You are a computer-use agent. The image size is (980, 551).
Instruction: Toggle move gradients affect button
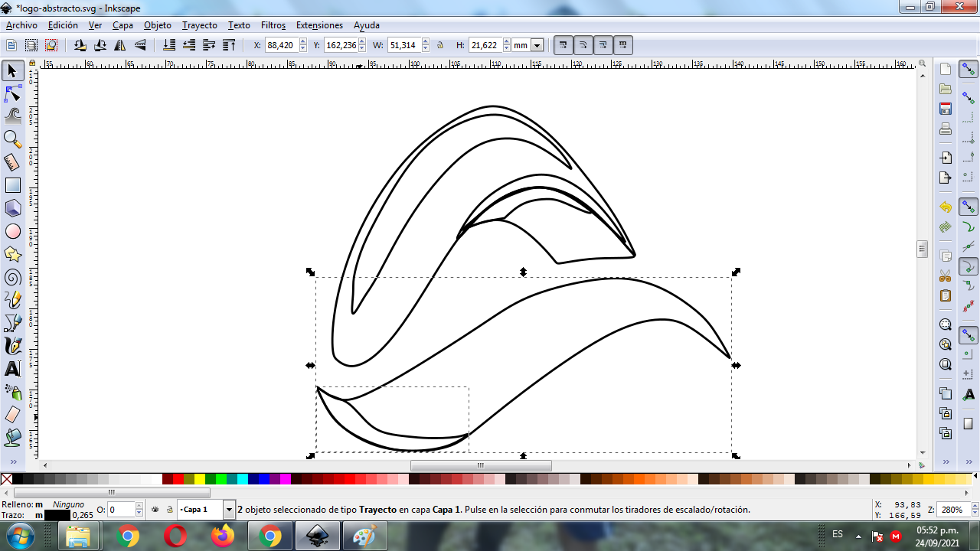click(603, 45)
